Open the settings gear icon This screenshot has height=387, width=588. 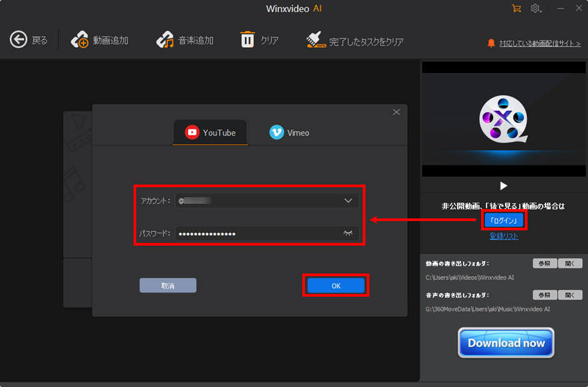coord(536,8)
